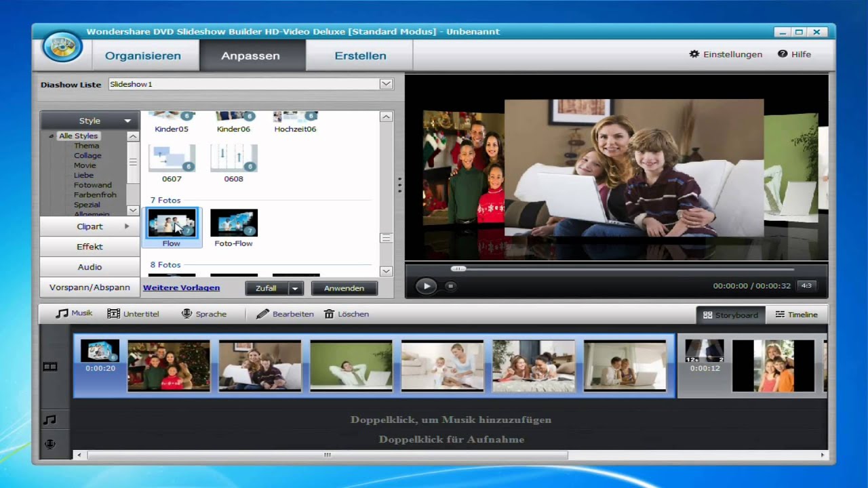Select the Farbenfroh style category

tap(95, 195)
